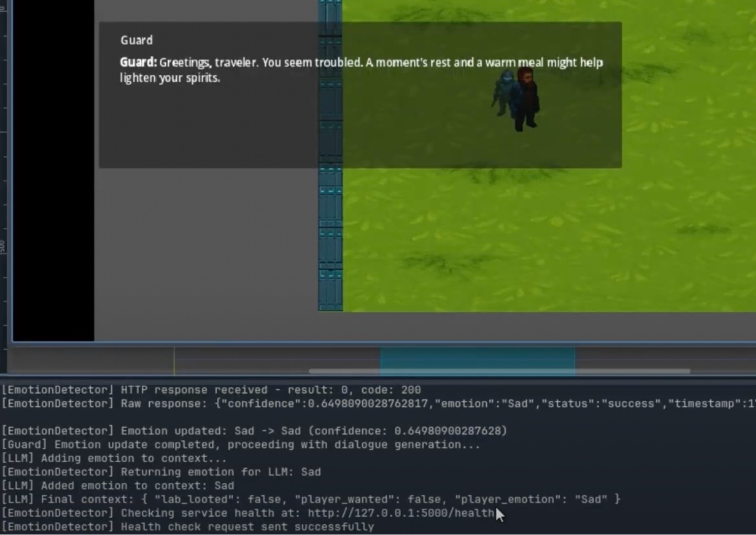Click log line 'Health check request sent successfully'
This screenshot has height=535, width=756.
click(x=188, y=527)
